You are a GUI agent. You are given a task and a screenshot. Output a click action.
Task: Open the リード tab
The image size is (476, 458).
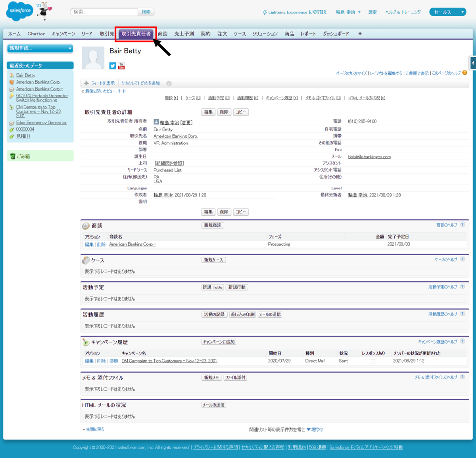[87, 34]
